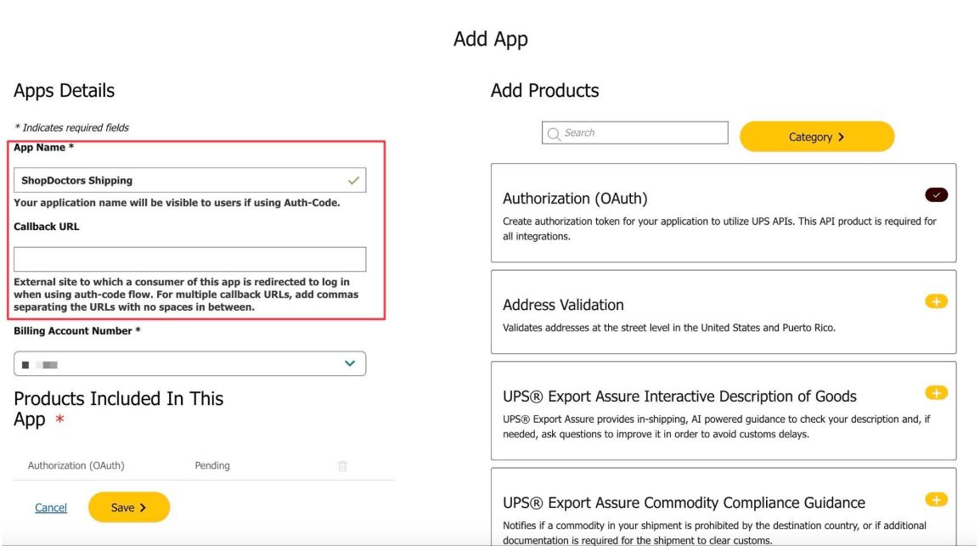
Task: Click the App Name green checkmark
Action: [x=354, y=181]
